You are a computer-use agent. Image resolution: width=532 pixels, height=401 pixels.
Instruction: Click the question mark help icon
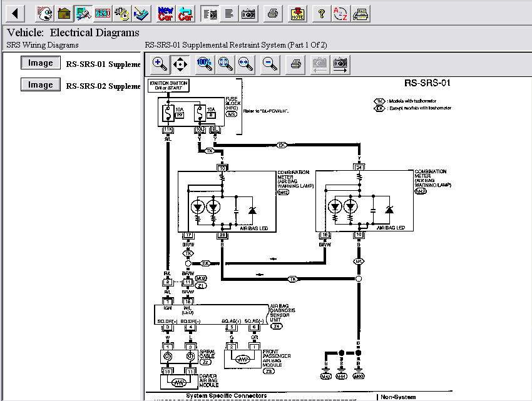point(321,13)
